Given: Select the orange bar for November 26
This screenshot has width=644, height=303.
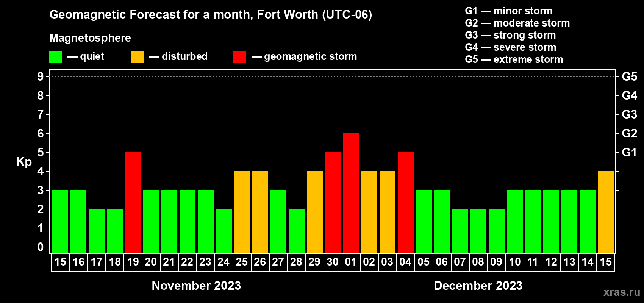Looking at the screenshot, I should pyautogui.click(x=260, y=212).
